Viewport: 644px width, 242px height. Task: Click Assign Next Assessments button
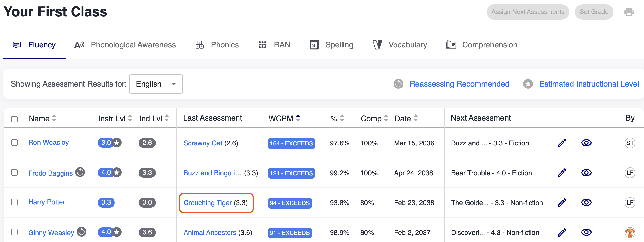click(528, 12)
